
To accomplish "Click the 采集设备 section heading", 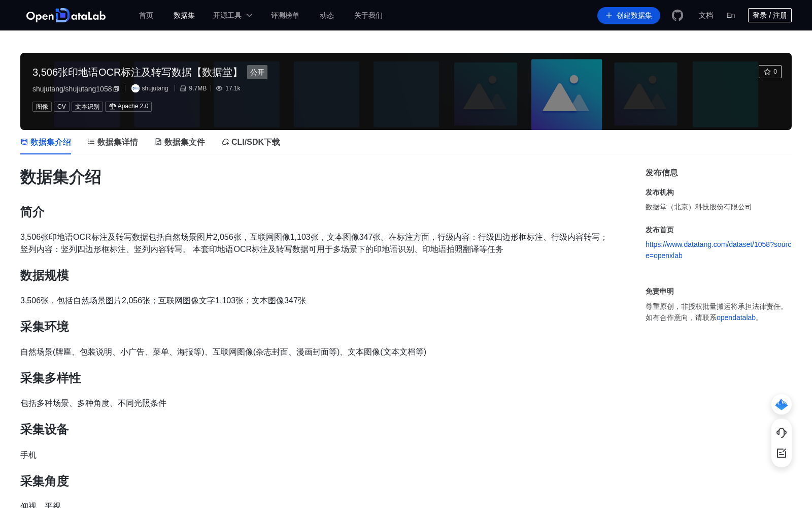I will pyautogui.click(x=45, y=429).
